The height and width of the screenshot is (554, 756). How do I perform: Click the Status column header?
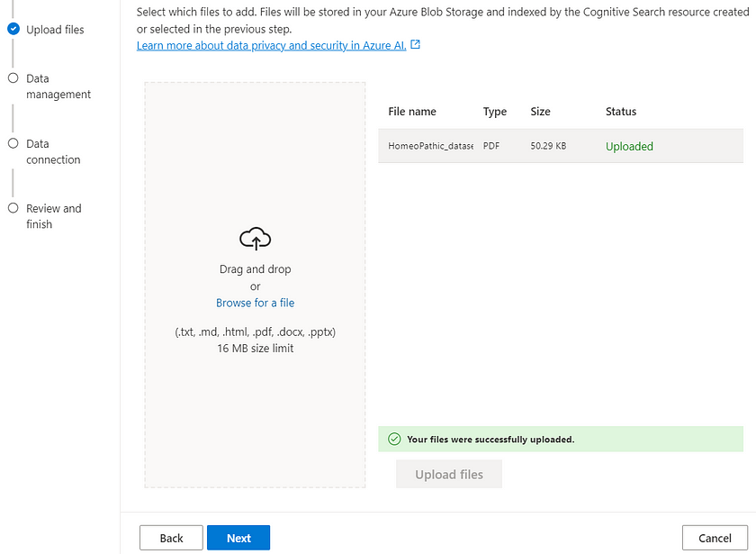[x=621, y=112]
